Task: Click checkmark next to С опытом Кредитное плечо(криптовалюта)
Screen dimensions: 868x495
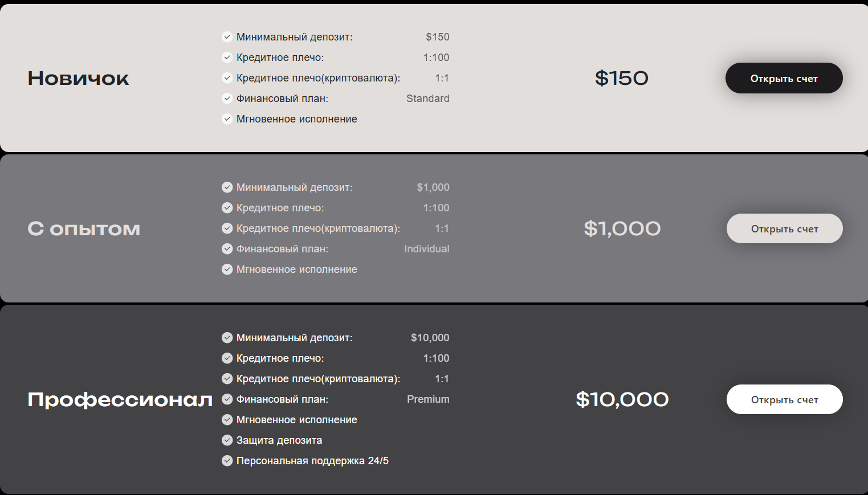Action: pos(227,228)
